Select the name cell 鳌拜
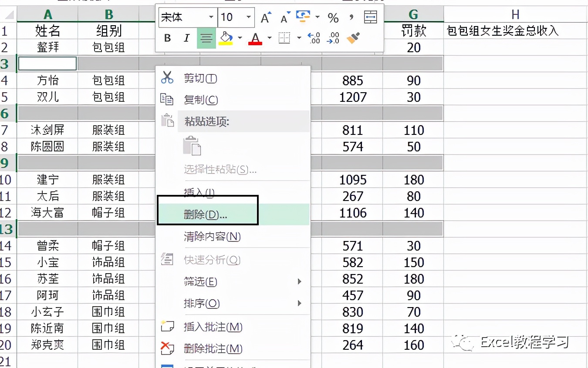Image resolution: width=588 pixels, height=368 pixels. click(x=47, y=47)
